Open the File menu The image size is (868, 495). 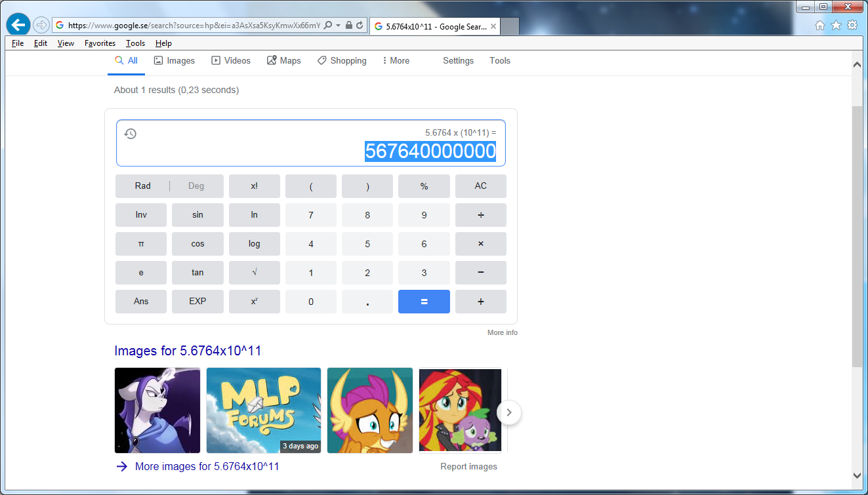tap(18, 43)
